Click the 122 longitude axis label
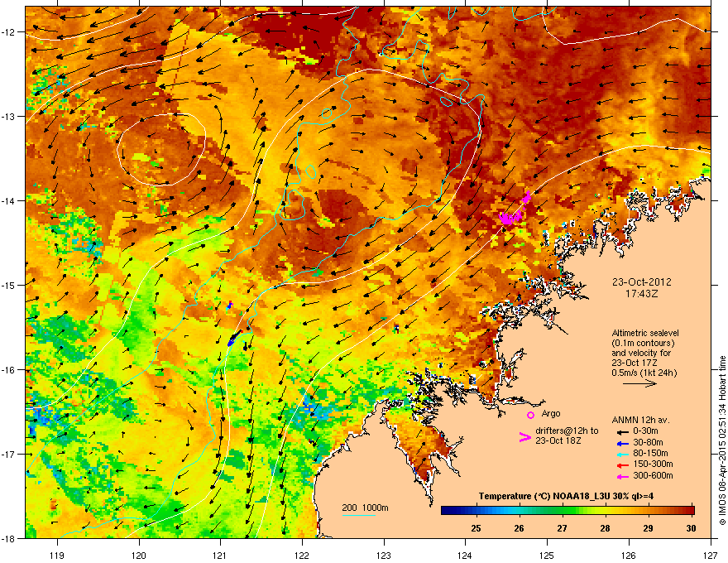728x563 pixels. pos(302,555)
